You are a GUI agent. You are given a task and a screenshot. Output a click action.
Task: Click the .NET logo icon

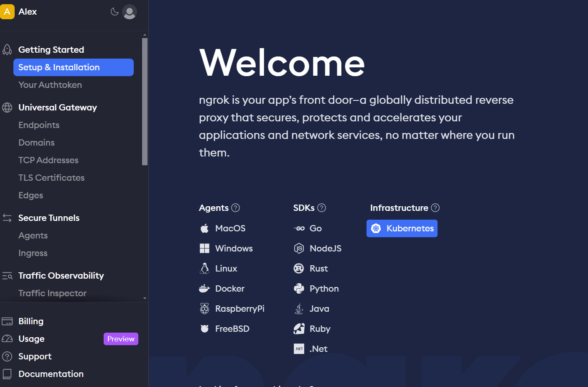click(x=299, y=349)
